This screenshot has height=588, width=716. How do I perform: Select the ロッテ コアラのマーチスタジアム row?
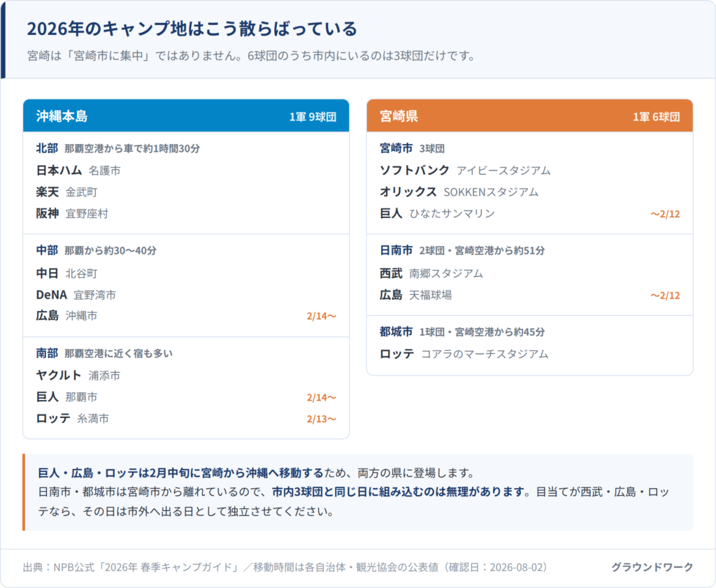point(530,354)
